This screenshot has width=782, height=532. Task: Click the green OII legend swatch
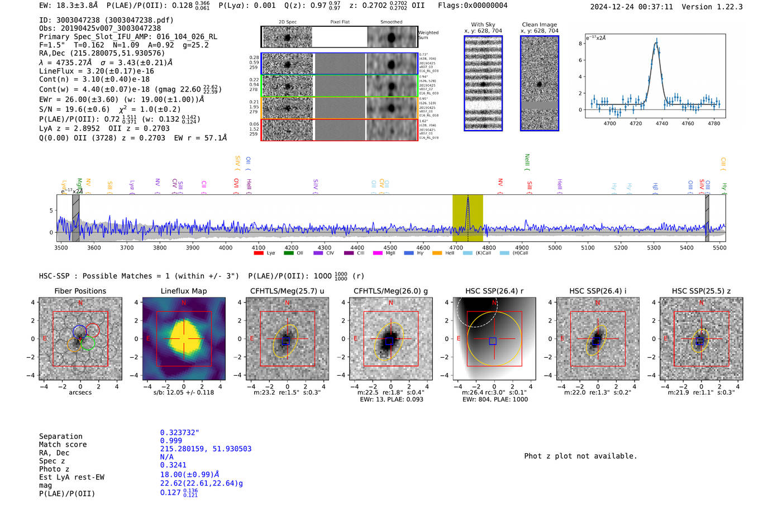[288, 253]
